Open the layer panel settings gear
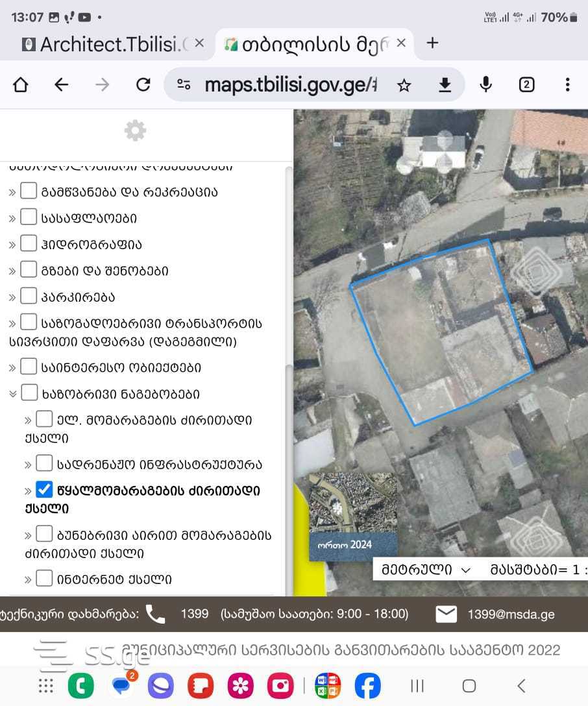 click(x=135, y=131)
